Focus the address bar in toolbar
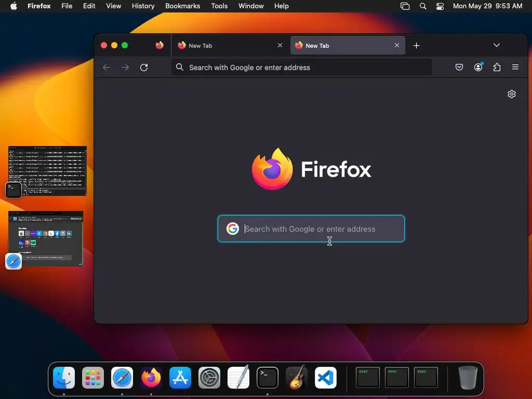 302,67
